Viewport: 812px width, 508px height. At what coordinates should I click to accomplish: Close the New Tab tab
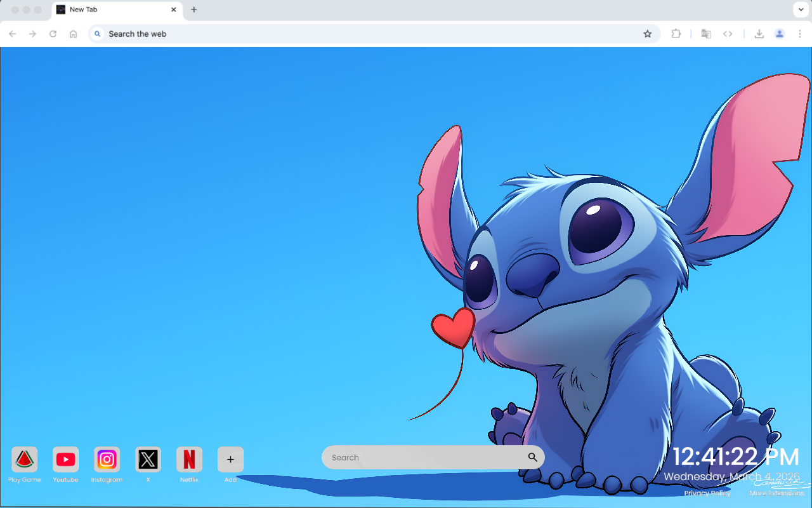pos(174,10)
